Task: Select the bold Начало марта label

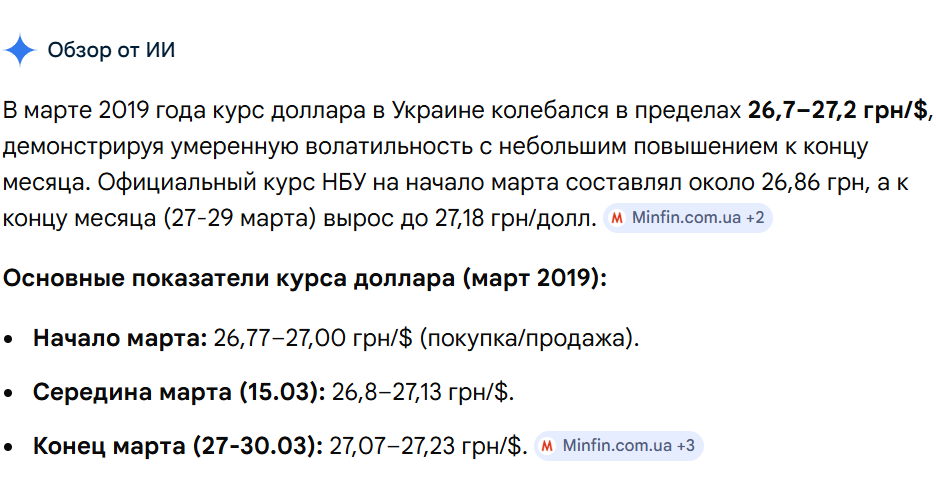Action: click(120, 338)
